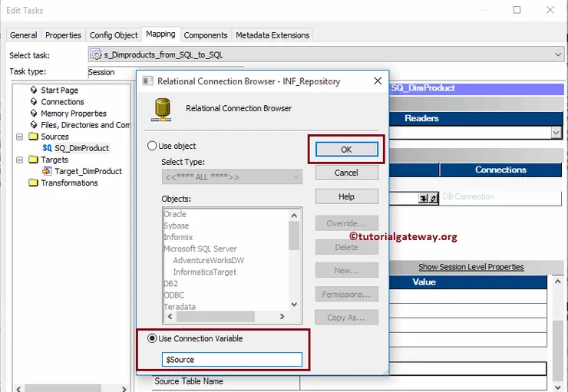Click Show Session Level Properties link

click(x=471, y=267)
